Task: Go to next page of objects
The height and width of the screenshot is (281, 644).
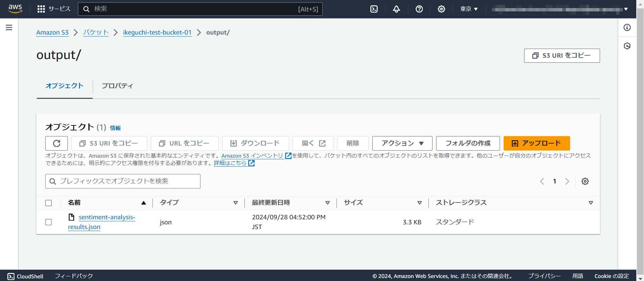Action: [x=567, y=181]
